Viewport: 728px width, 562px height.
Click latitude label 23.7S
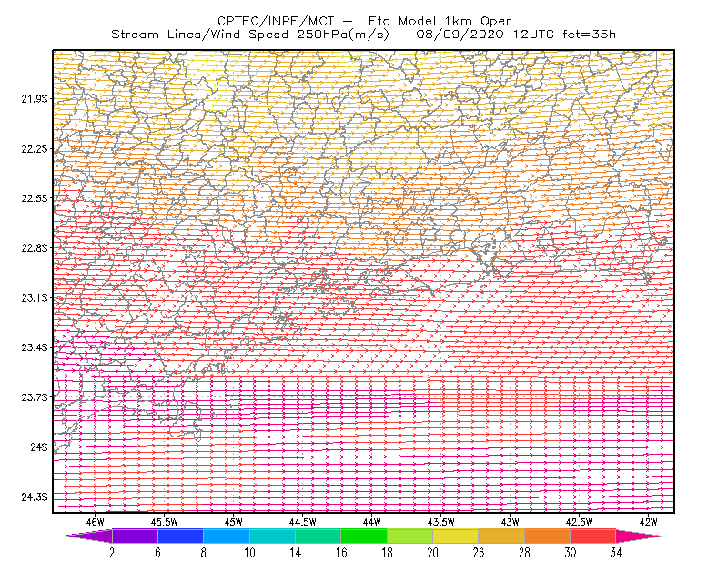[35, 397]
